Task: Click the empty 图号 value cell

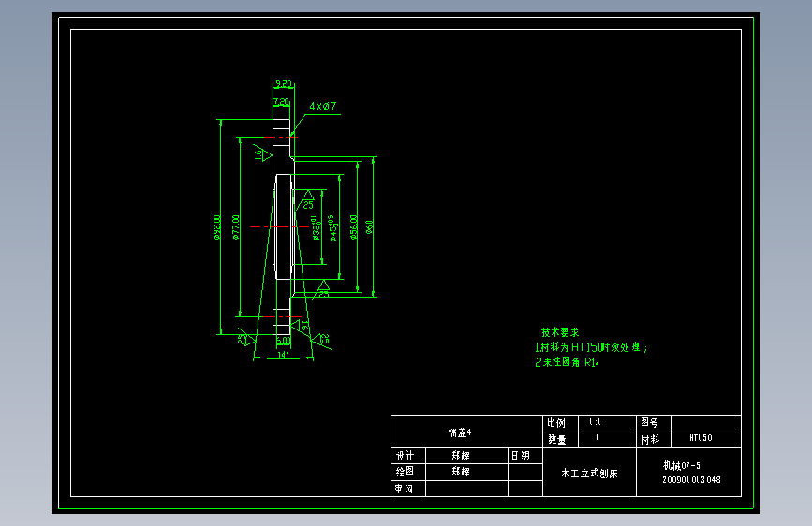Action: pos(706,423)
